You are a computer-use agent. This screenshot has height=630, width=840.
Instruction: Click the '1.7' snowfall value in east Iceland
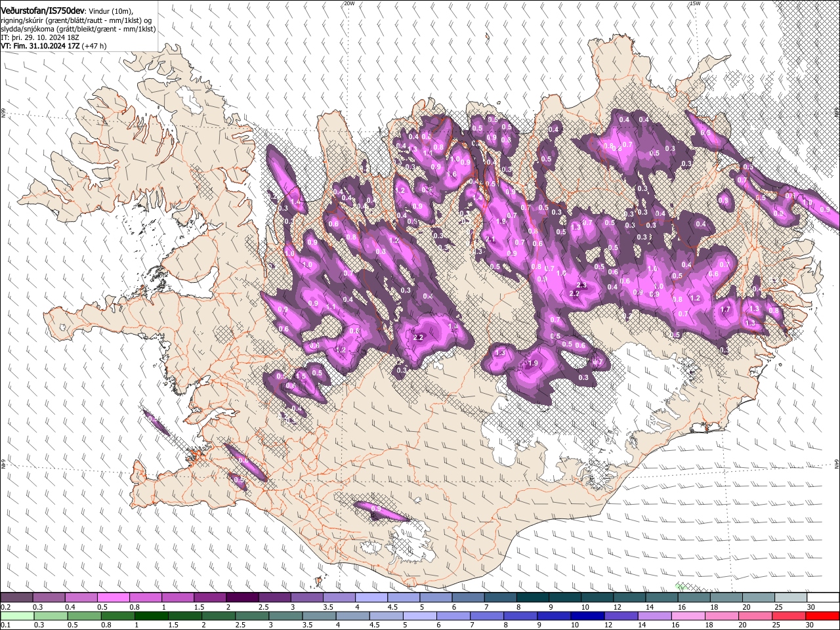[x=726, y=309]
